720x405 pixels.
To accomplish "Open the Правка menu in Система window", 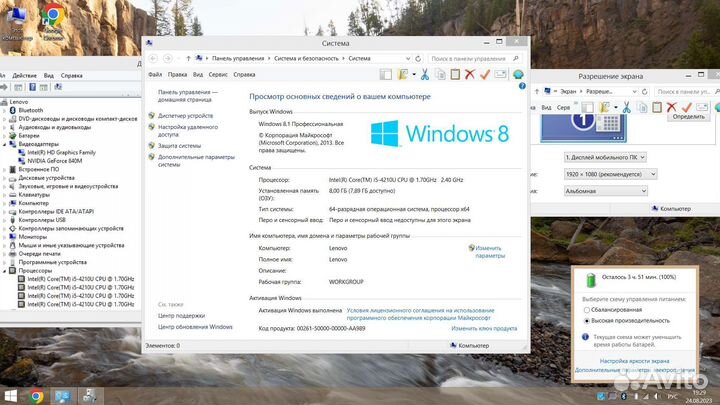I will tap(177, 74).
